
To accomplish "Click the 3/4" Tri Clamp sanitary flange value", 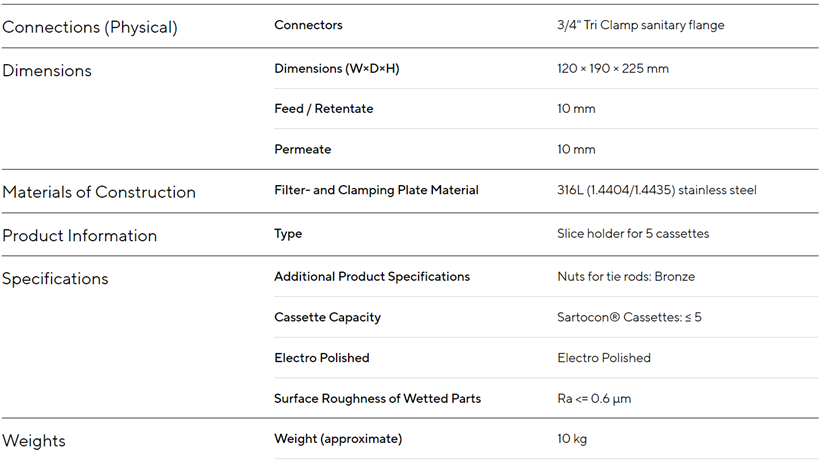I will [x=641, y=25].
